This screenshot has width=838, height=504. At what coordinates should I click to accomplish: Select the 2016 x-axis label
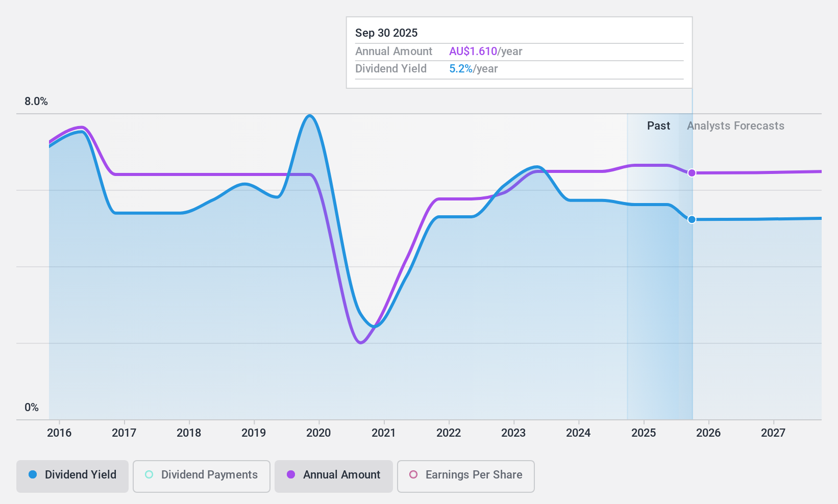tap(59, 433)
